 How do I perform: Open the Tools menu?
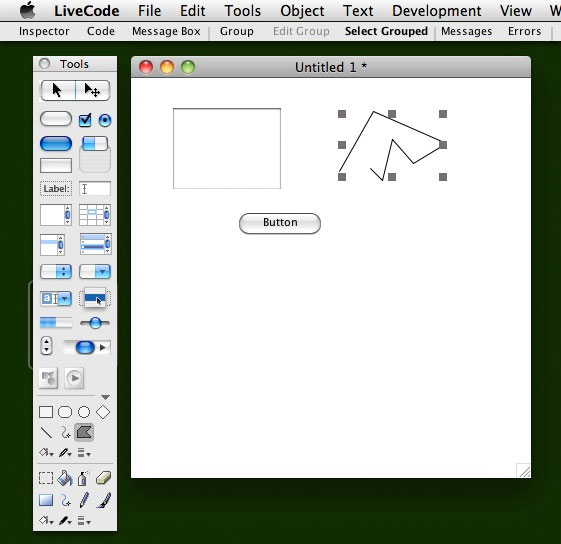(x=243, y=11)
